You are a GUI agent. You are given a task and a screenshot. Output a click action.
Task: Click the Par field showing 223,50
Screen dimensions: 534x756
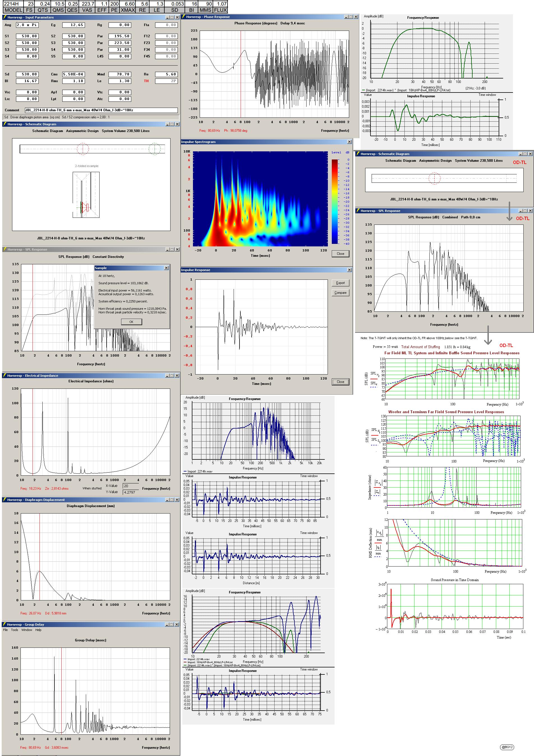tap(120, 43)
